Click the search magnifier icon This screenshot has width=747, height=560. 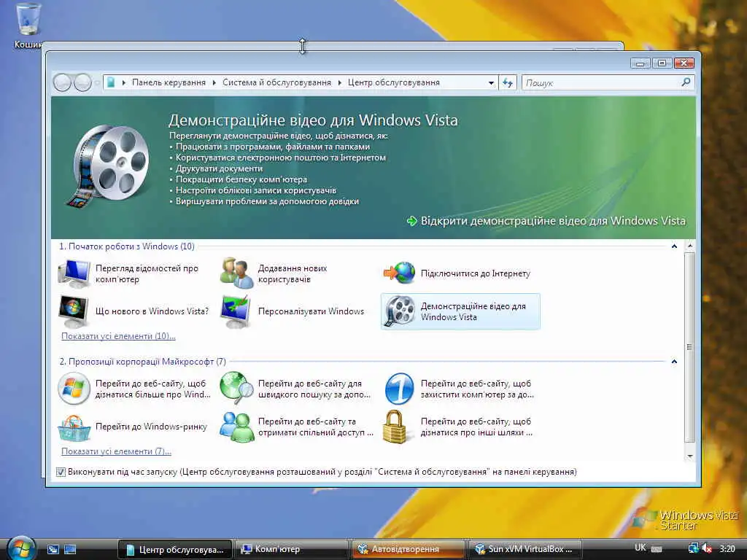point(686,82)
